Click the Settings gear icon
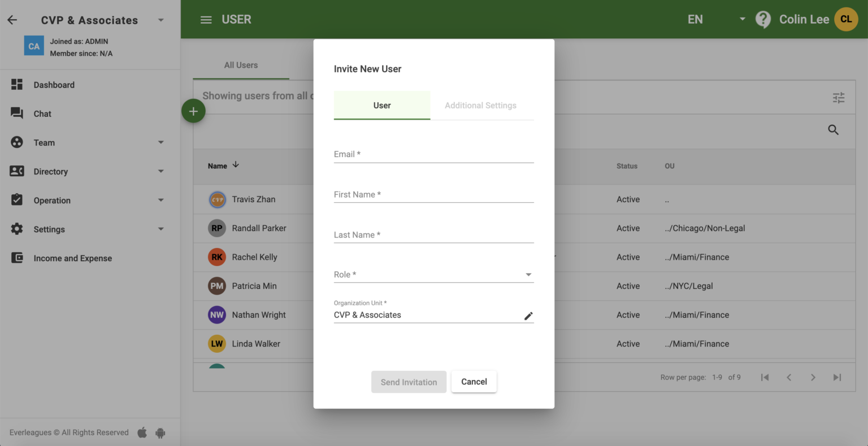The height and width of the screenshot is (446, 868). click(17, 229)
